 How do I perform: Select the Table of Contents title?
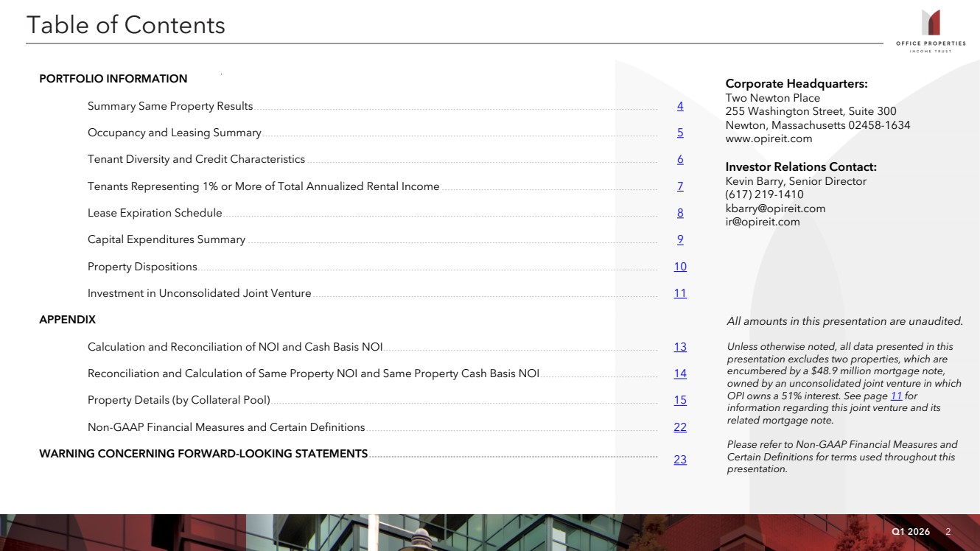(126, 25)
